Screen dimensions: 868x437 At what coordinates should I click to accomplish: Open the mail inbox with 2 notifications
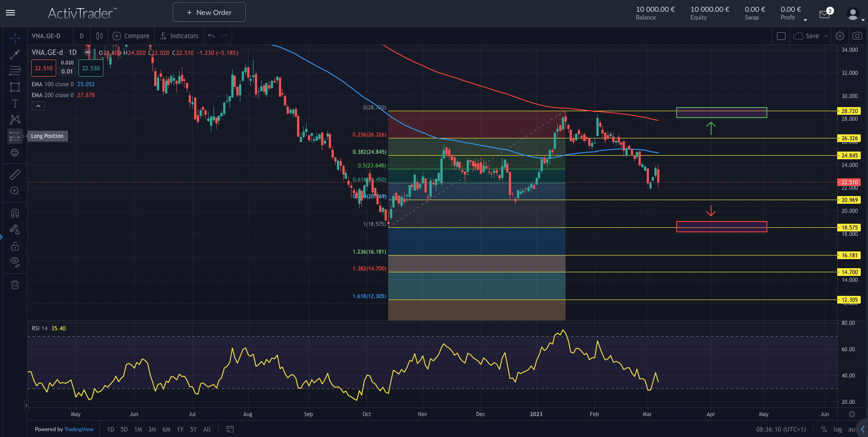click(825, 14)
